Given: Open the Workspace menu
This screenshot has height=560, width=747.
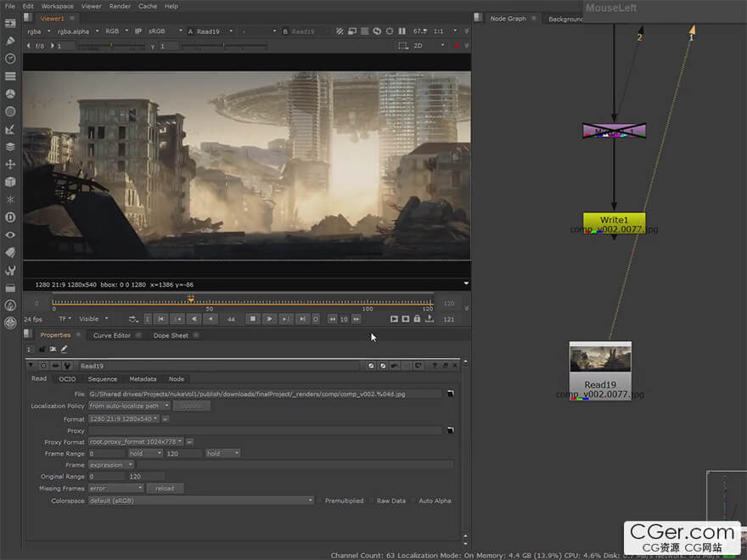Looking at the screenshot, I should 57,6.
